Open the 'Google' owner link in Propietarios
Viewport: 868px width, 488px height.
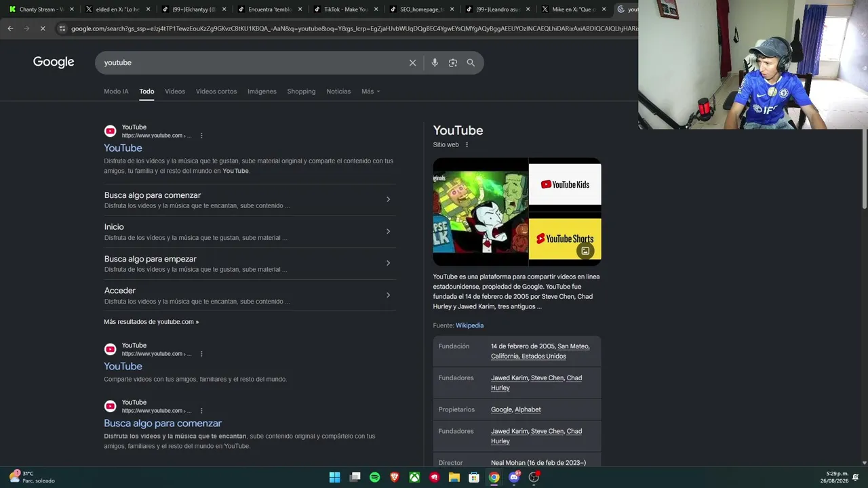click(x=501, y=409)
